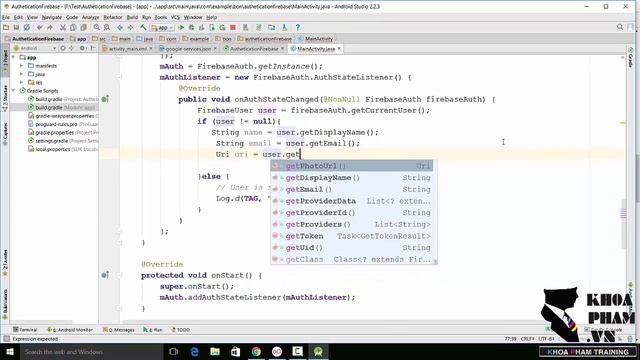
Task: Click the Replace magnifier icon
Action: [x=107, y=27]
